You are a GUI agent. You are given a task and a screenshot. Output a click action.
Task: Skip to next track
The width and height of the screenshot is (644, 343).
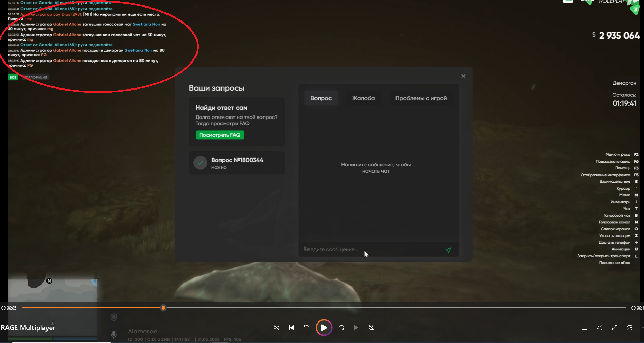pyautogui.click(x=356, y=328)
